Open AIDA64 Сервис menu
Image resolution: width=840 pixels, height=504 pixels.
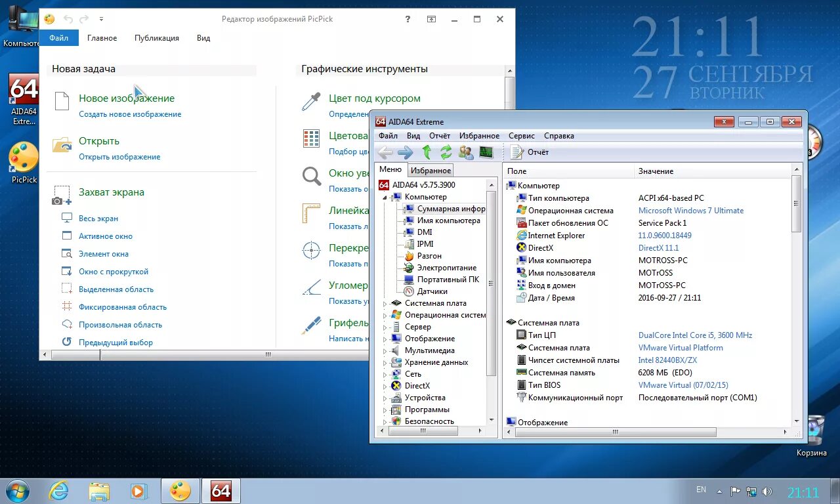(x=522, y=136)
